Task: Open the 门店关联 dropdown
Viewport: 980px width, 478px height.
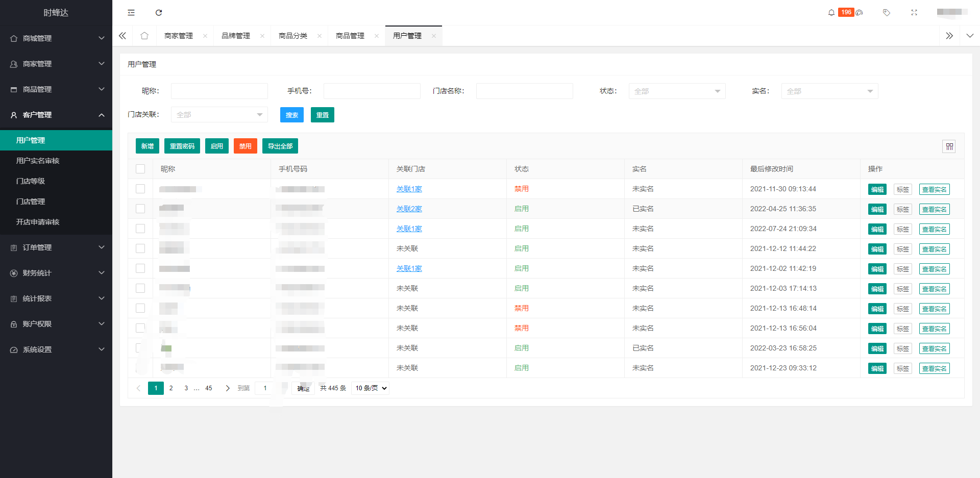Action: (x=219, y=115)
